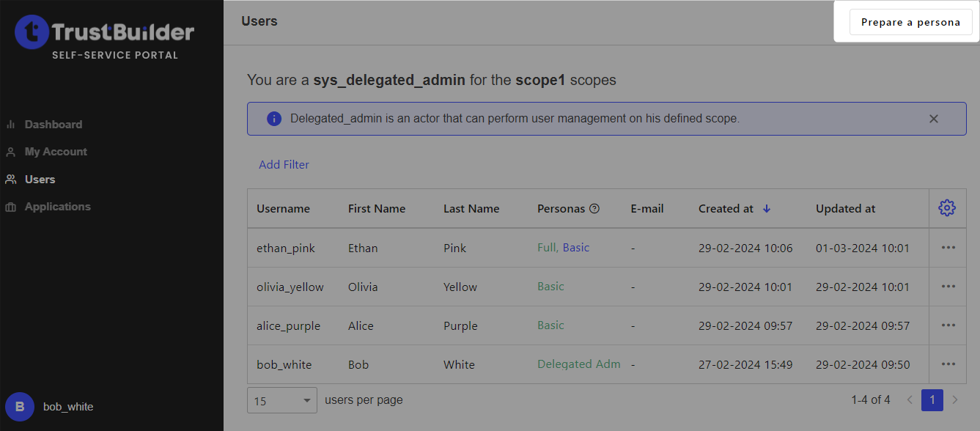Click the info icon in the banner
Image resolution: width=980 pixels, height=431 pixels.
(x=274, y=119)
